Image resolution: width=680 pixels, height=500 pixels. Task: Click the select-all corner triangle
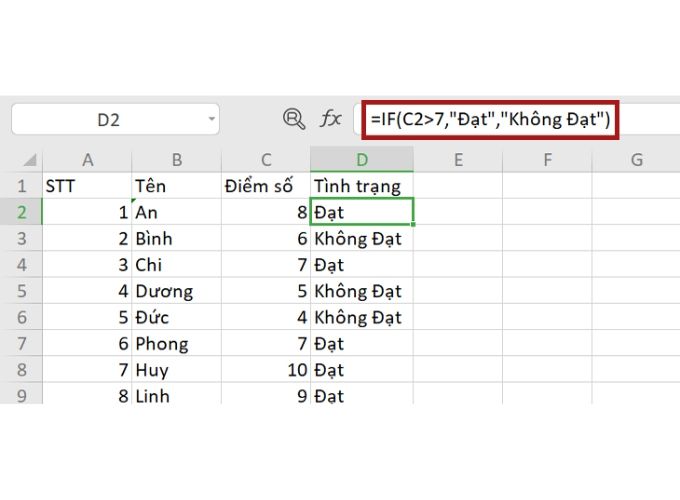click(x=30, y=160)
